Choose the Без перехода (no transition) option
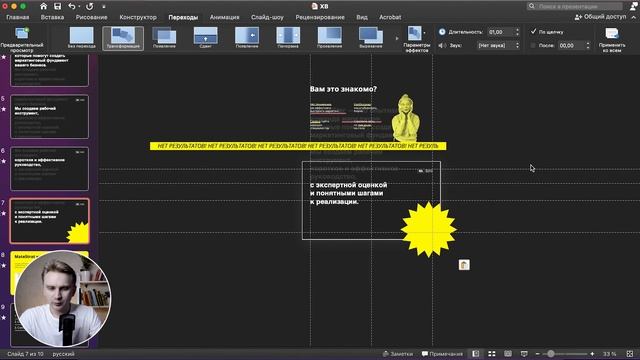640x360 pixels. pyautogui.click(x=82, y=38)
